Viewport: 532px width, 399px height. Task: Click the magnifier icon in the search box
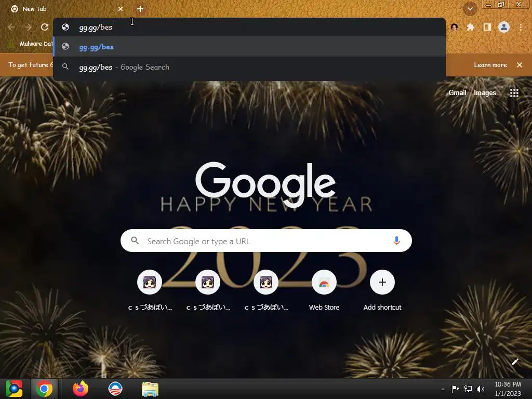tap(135, 241)
